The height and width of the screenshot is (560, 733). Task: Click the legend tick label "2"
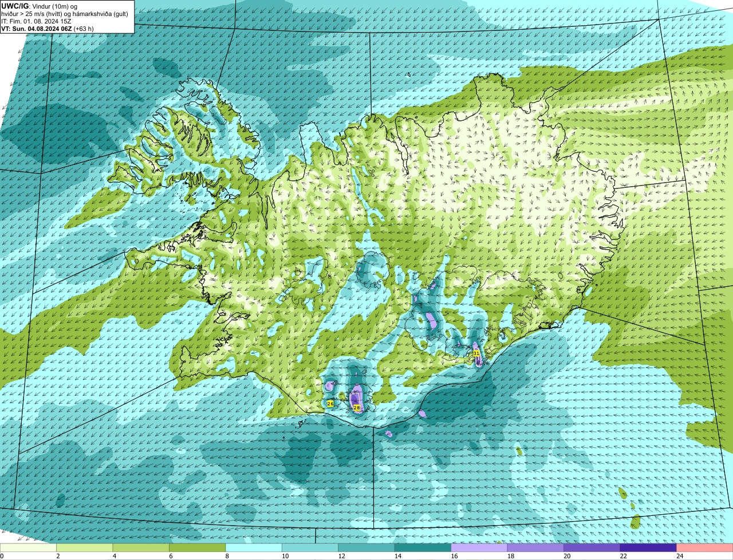pyautogui.click(x=58, y=556)
